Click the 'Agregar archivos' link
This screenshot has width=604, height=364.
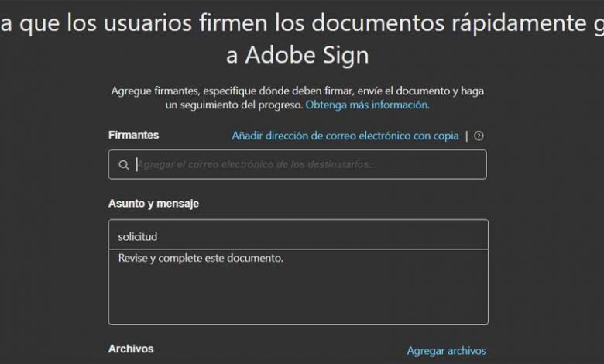tap(447, 351)
